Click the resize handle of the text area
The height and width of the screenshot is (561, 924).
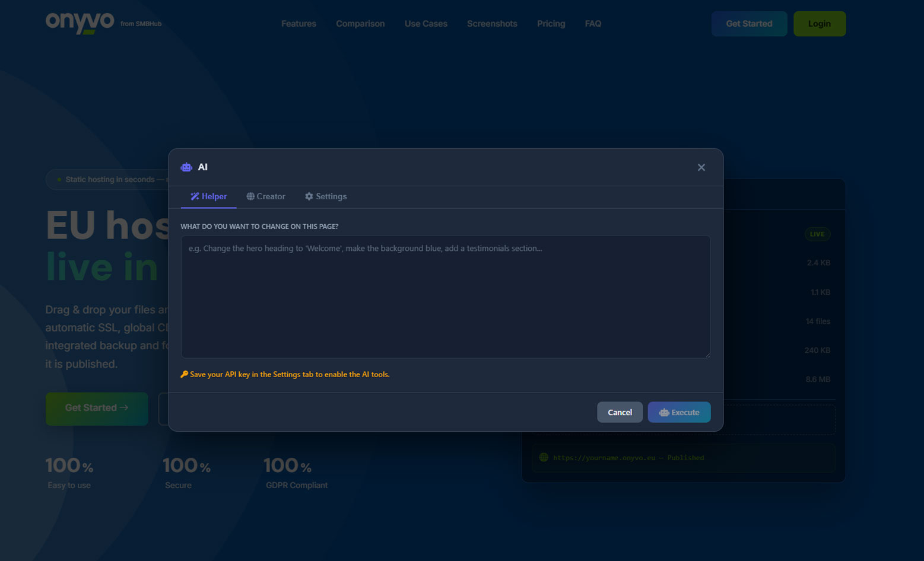pyautogui.click(x=707, y=355)
